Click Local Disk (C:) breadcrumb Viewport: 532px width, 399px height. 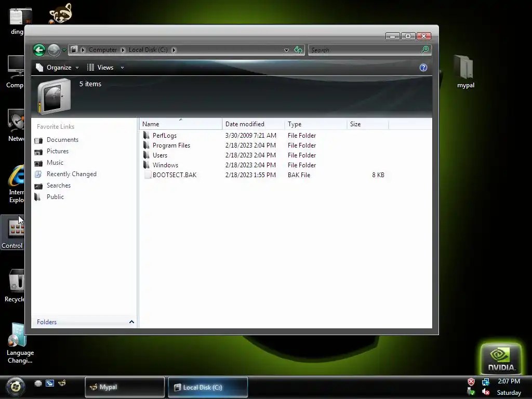point(148,50)
